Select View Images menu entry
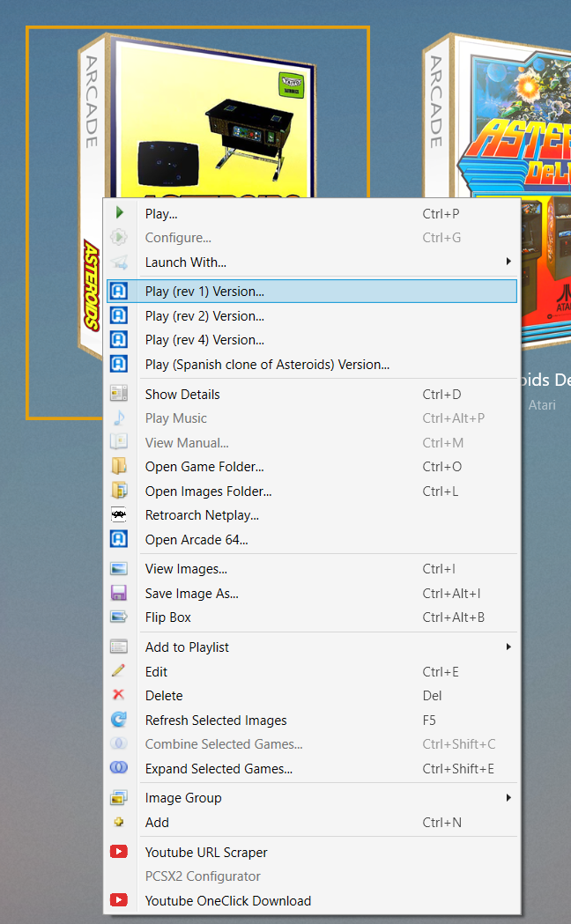The image size is (571, 924). (312, 569)
